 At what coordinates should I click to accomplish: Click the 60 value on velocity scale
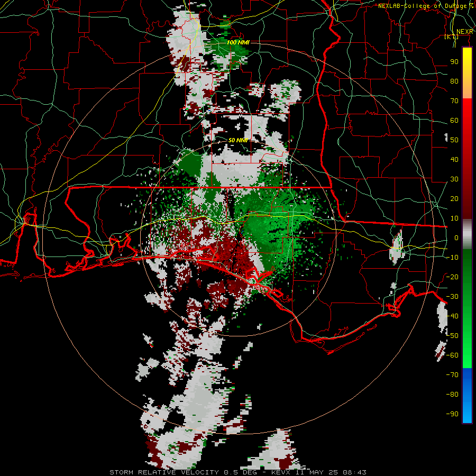point(454,121)
